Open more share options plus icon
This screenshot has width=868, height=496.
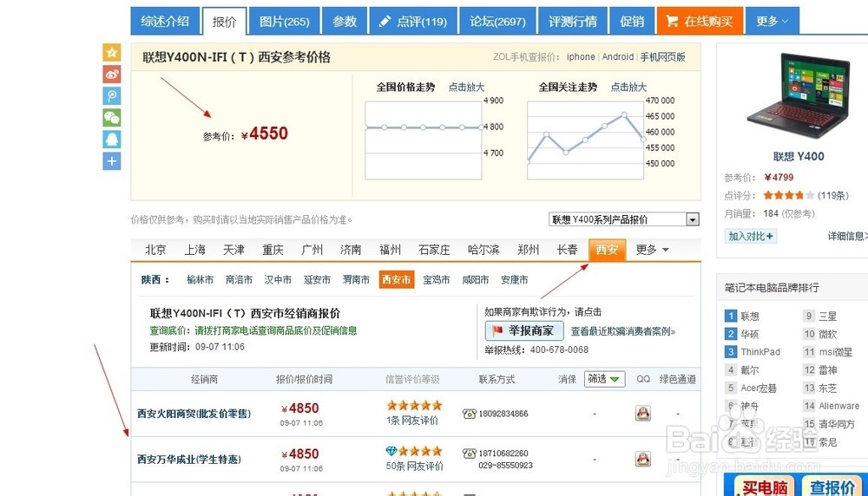coord(112,161)
